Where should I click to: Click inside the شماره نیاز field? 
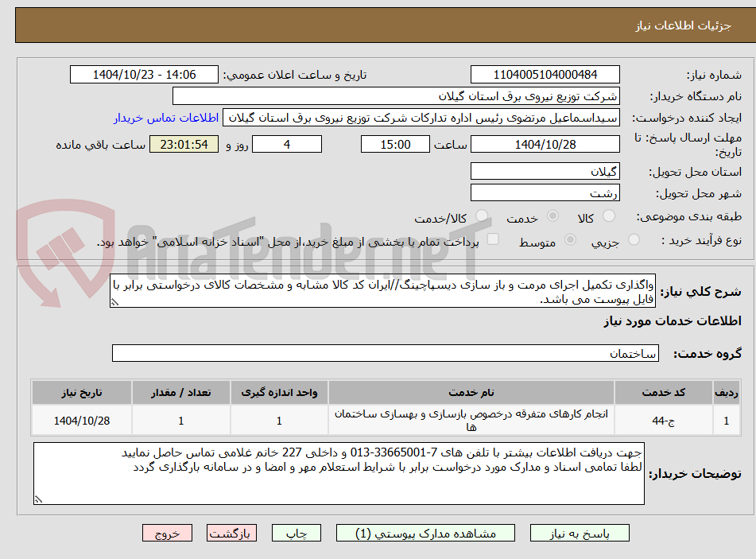[x=545, y=73]
